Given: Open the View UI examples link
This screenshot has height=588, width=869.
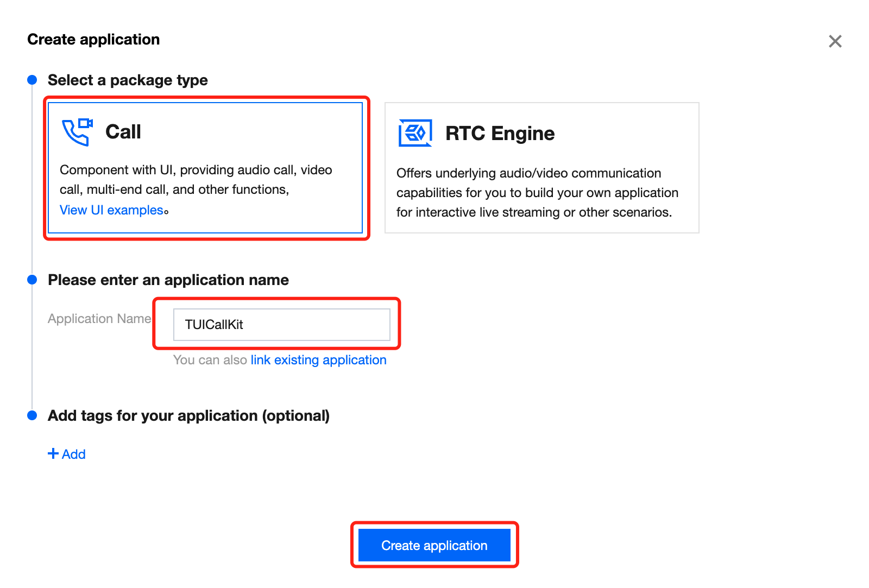Looking at the screenshot, I should (x=112, y=210).
